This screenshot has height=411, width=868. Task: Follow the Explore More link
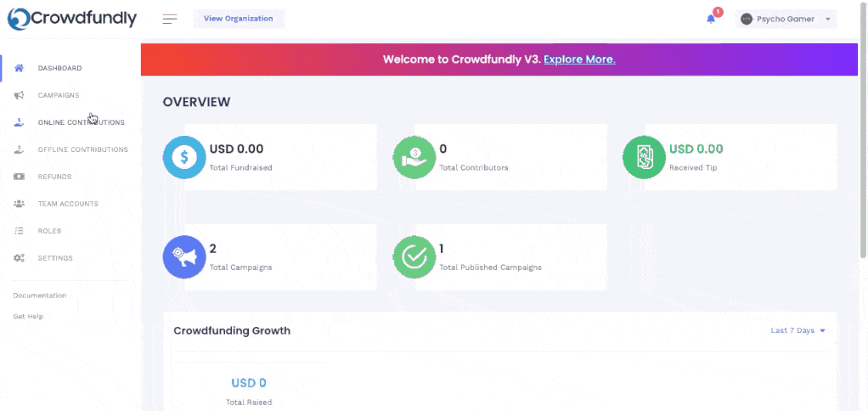click(579, 59)
